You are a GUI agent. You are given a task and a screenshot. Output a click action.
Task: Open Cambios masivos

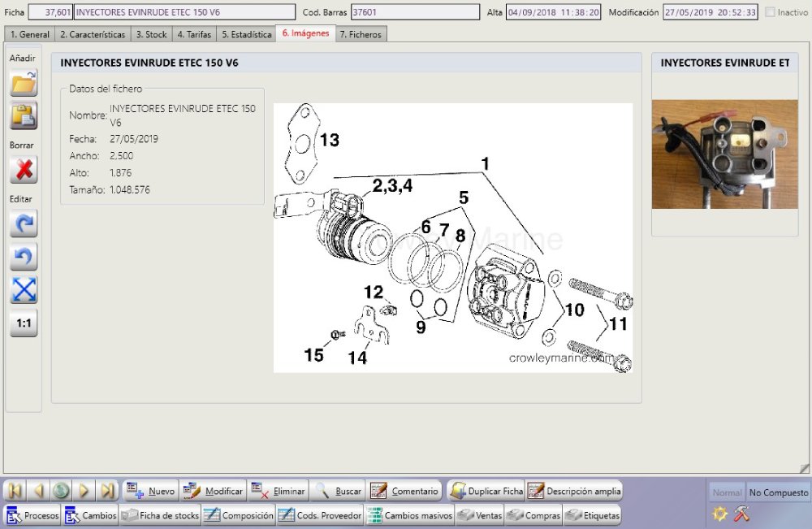[409, 515]
